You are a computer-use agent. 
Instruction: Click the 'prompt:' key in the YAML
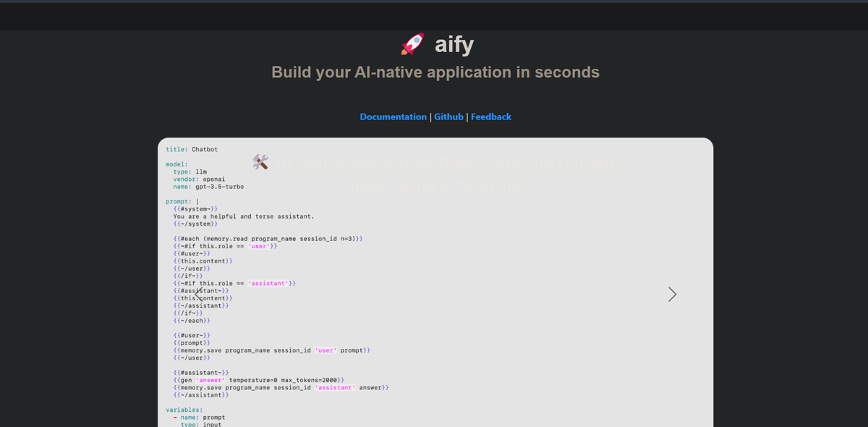point(178,201)
